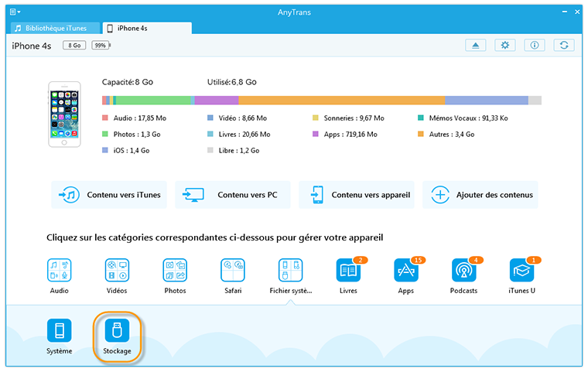The image size is (588, 372).
Task: Open the Livres category icon
Action: point(348,270)
